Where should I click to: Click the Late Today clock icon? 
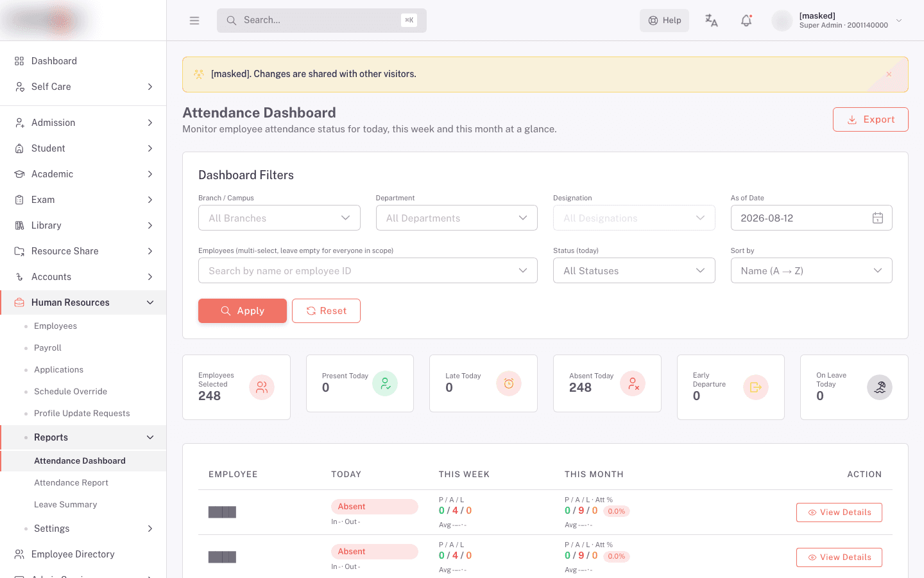pyautogui.click(x=509, y=383)
